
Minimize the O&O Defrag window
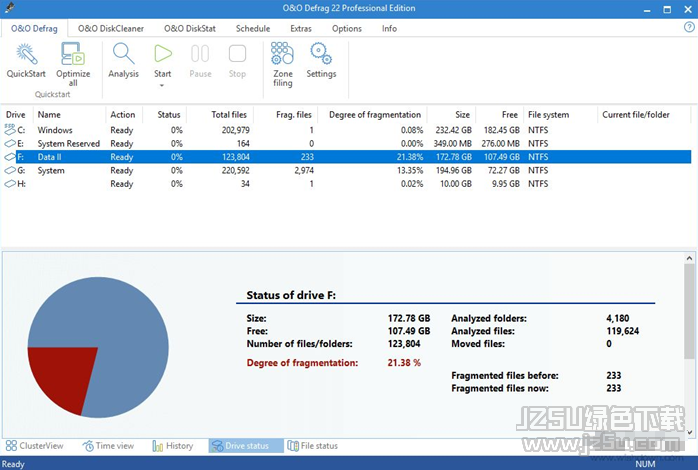point(647,9)
